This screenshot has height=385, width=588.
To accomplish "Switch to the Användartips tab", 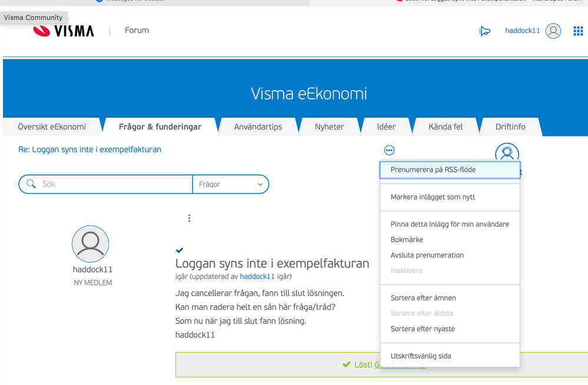I will 258,127.
